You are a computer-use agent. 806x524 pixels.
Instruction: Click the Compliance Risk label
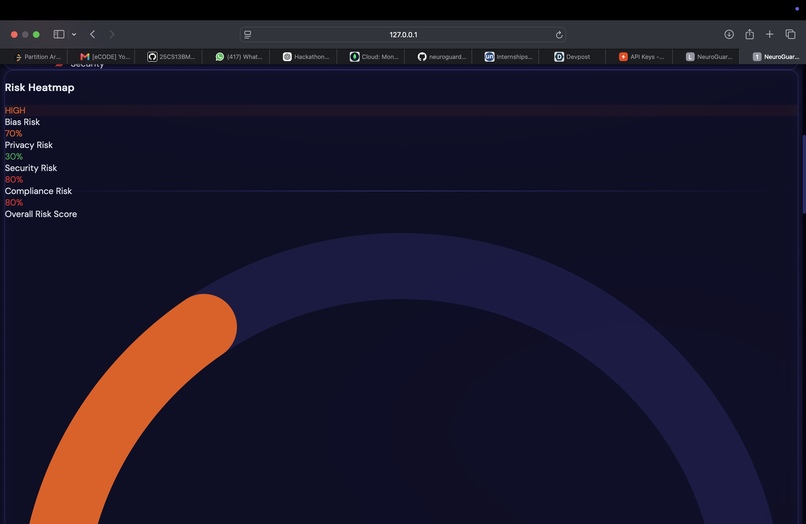(x=39, y=191)
